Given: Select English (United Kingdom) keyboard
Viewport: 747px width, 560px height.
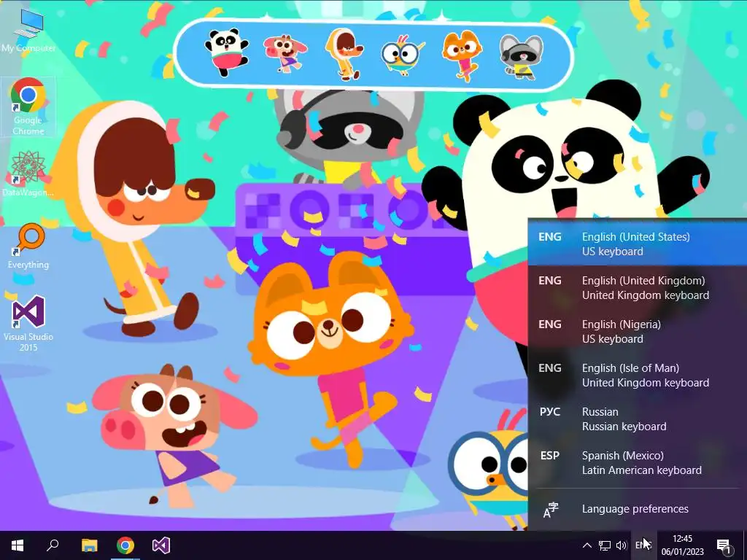Looking at the screenshot, I should 638,287.
